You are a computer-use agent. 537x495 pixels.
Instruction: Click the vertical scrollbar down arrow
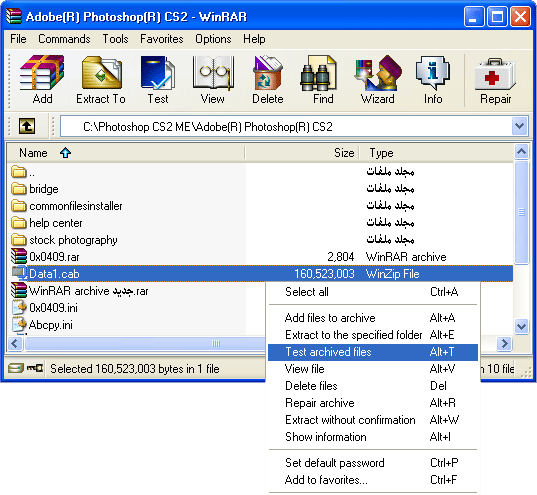[521, 326]
